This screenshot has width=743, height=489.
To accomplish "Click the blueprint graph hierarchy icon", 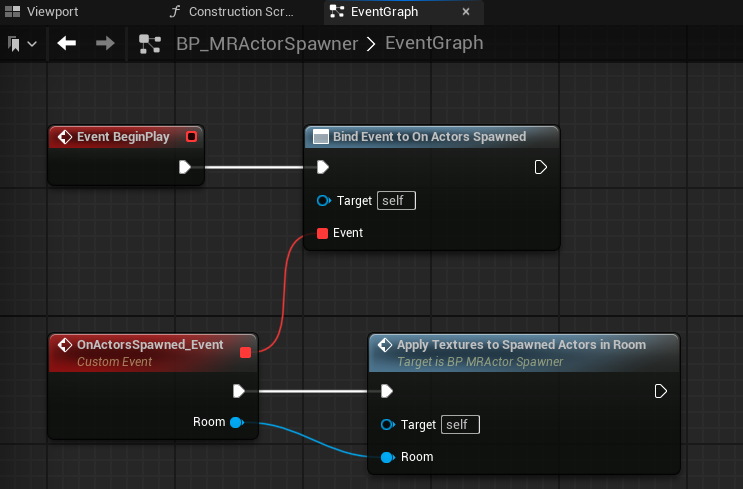I will pos(150,44).
